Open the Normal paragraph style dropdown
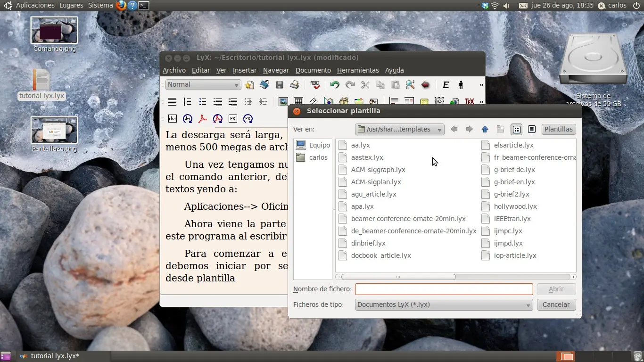Image resolution: width=644 pixels, height=362 pixels. (203, 85)
